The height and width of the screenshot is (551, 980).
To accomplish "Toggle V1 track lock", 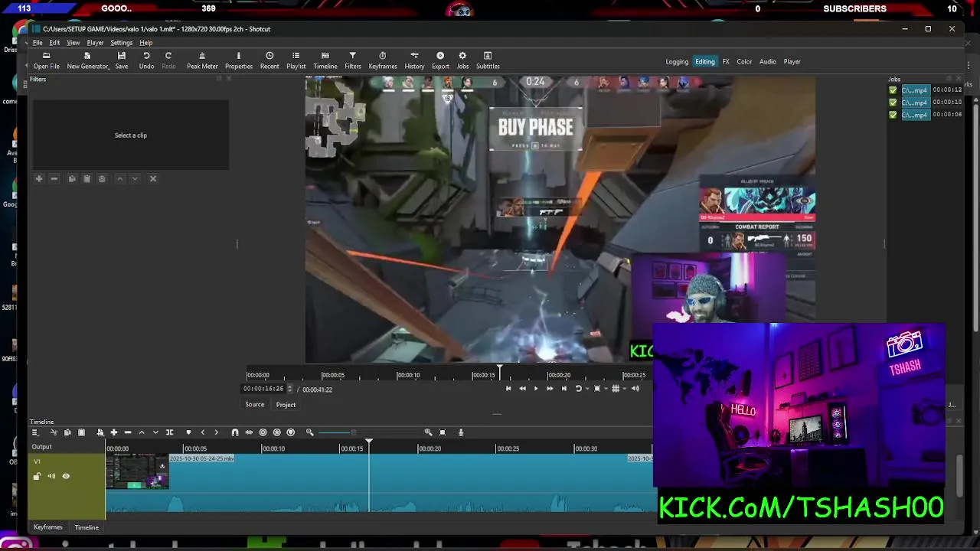I will 37,476.
